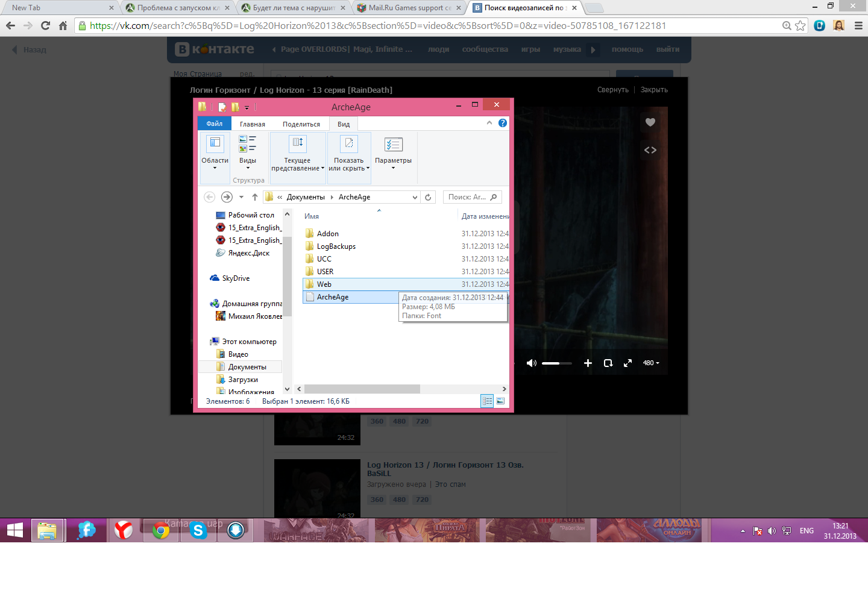Switch to the Поделиться ribbon tab

[301, 124]
